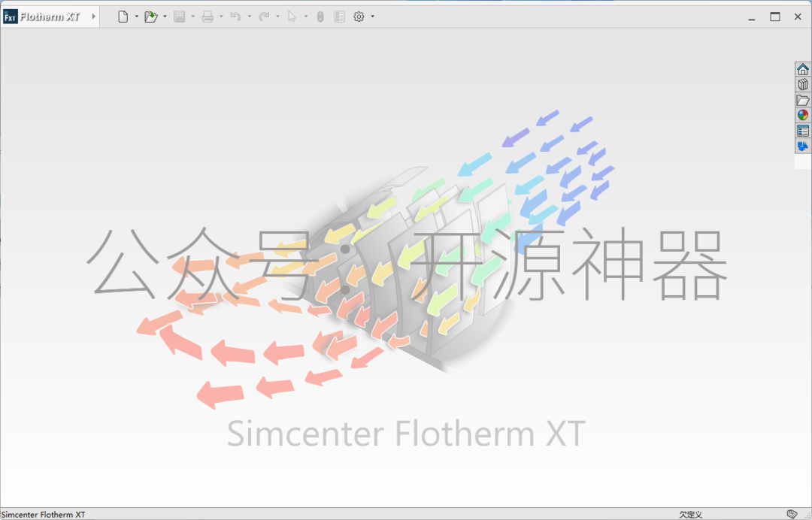Close the Flotherm XT window
The height and width of the screenshot is (520, 812).
tap(798, 17)
